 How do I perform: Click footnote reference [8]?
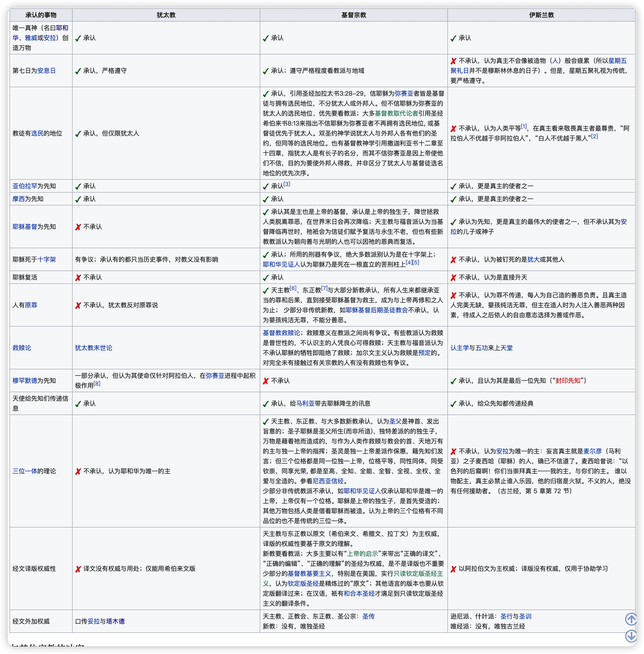click(97, 383)
